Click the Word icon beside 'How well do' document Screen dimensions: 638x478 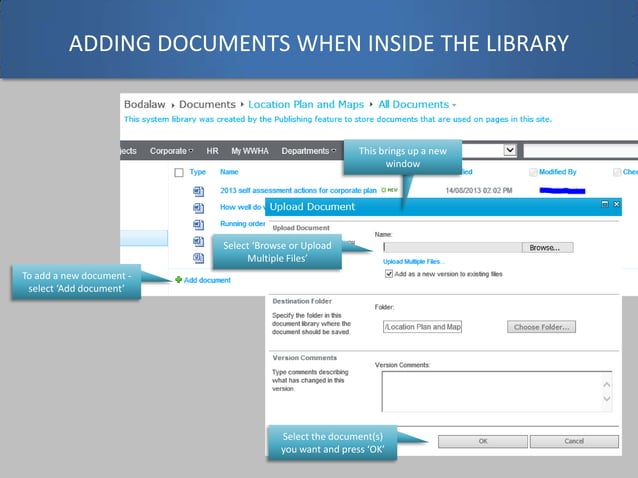tap(199, 208)
